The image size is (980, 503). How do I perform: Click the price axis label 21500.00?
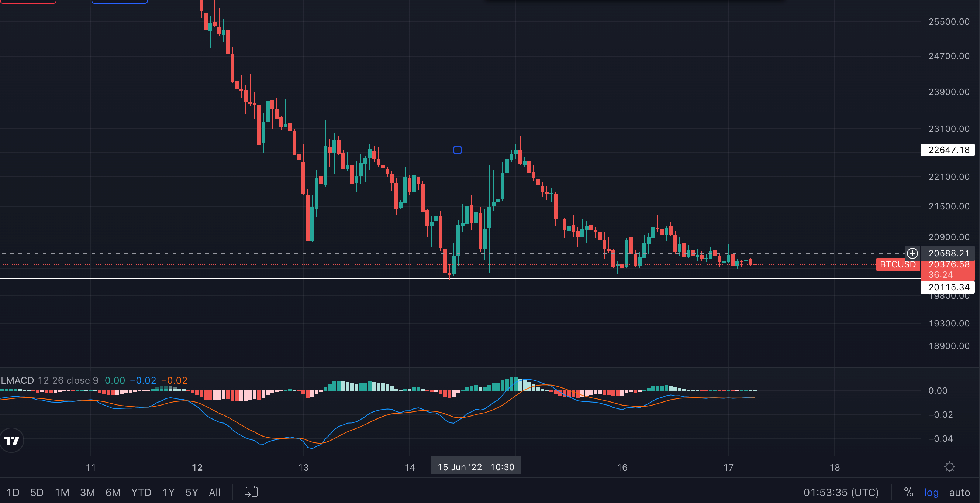pos(949,206)
